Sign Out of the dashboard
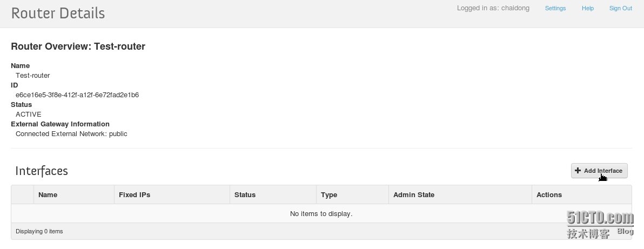This screenshot has width=644, height=249. click(x=621, y=8)
